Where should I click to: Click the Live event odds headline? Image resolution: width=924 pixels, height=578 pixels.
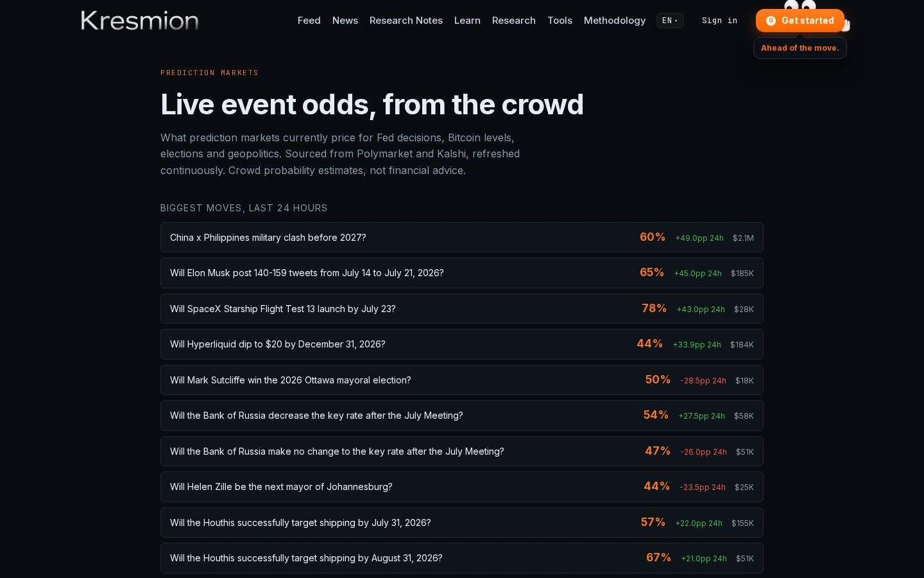point(372,104)
